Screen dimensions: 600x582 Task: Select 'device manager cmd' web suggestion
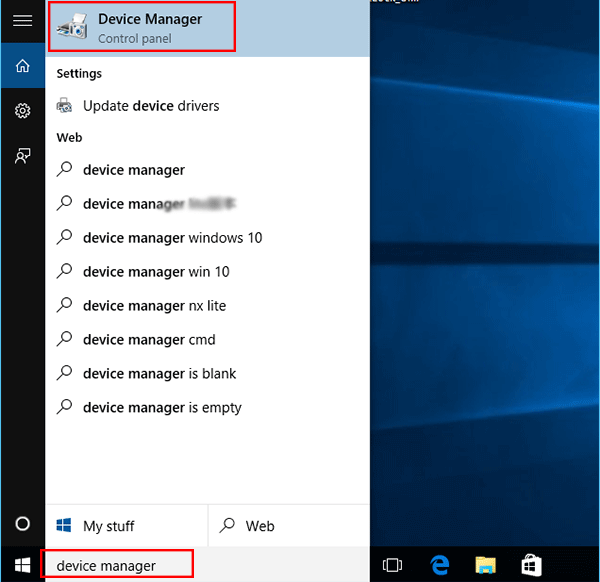pyautogui.click(x=149, y=340)
